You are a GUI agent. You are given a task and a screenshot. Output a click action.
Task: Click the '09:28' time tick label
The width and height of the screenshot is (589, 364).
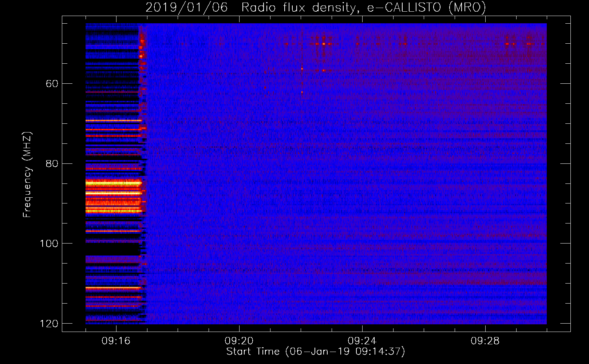tap(485, 341)
